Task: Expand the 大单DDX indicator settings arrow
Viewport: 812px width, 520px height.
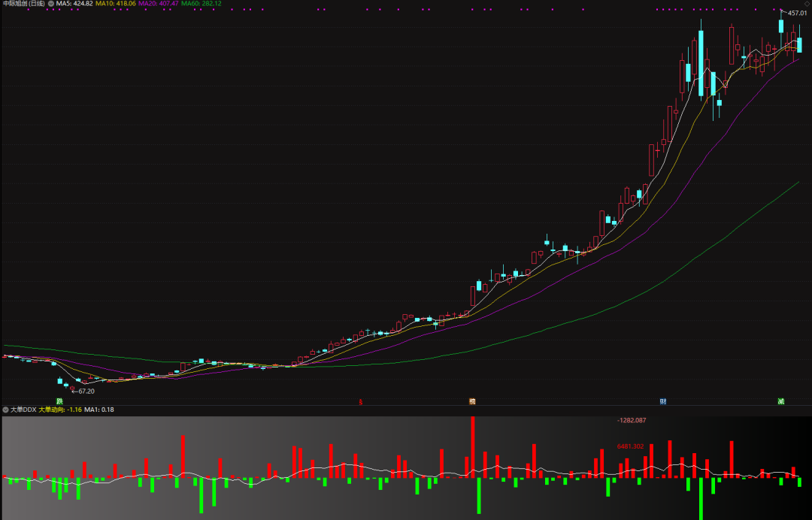Action: tap(5, 410)
